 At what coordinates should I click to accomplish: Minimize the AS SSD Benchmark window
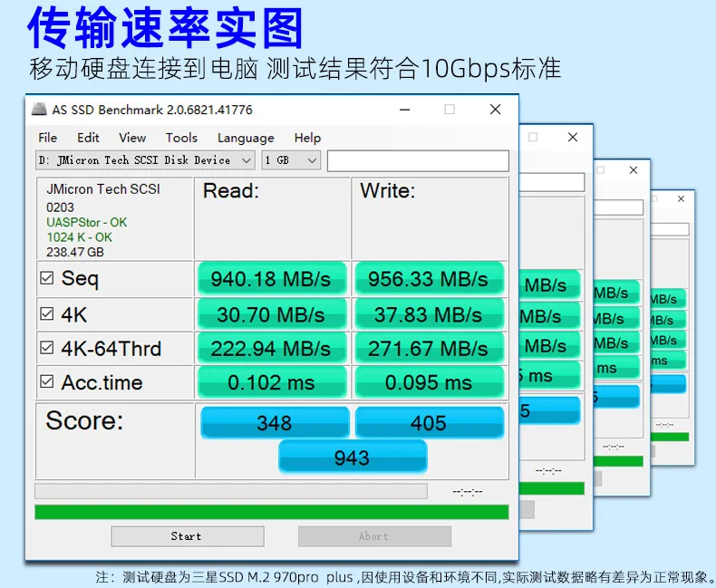tap(404, 110)
